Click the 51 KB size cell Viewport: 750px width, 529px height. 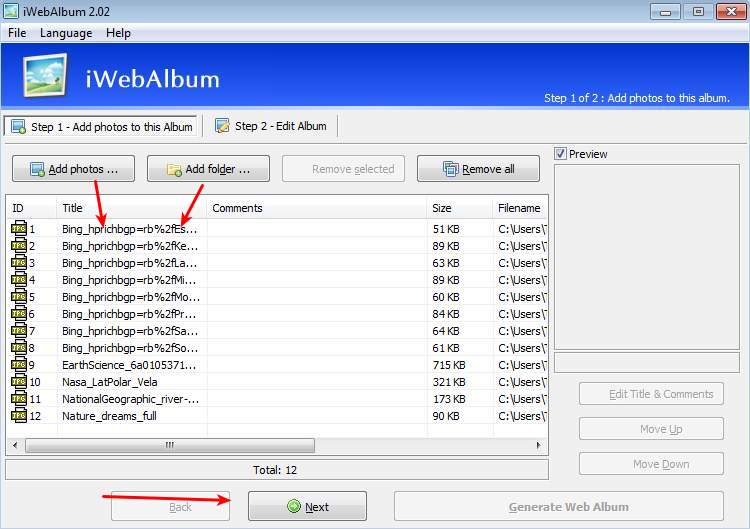(446, 229)
